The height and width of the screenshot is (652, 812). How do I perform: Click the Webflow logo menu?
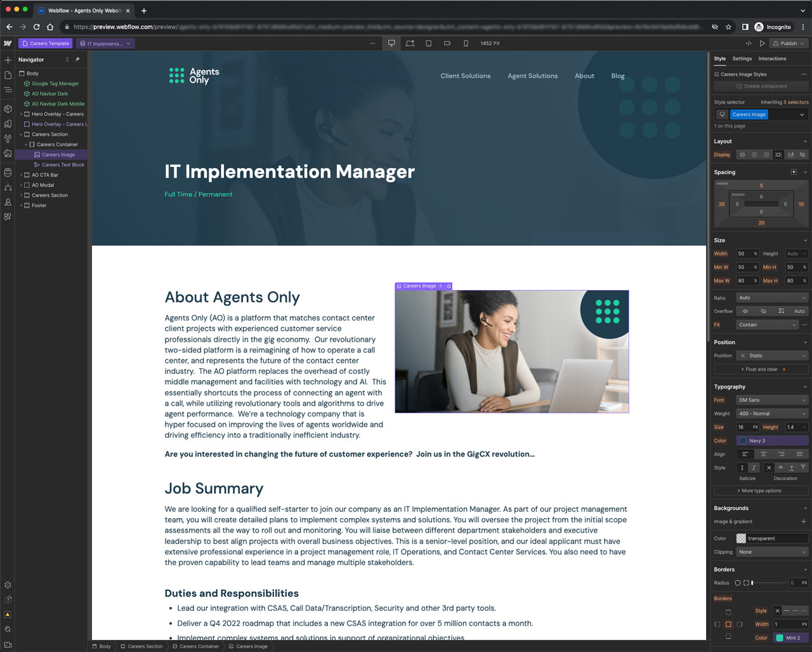[8, 43]
